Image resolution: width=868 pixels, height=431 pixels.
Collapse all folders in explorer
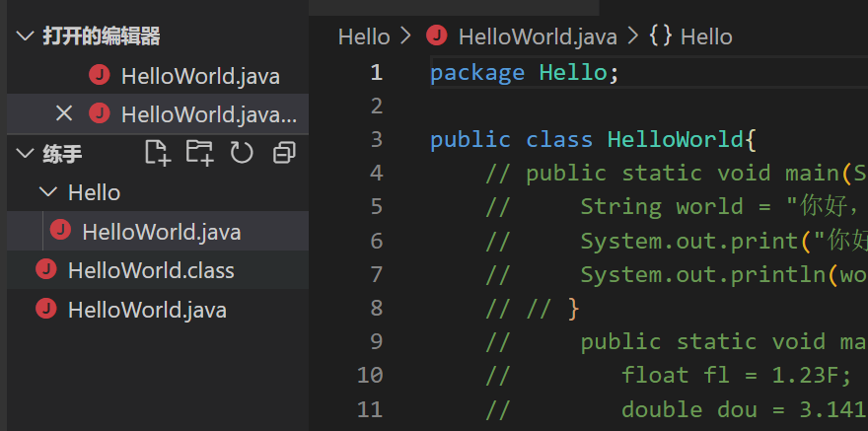click(284, 152)
